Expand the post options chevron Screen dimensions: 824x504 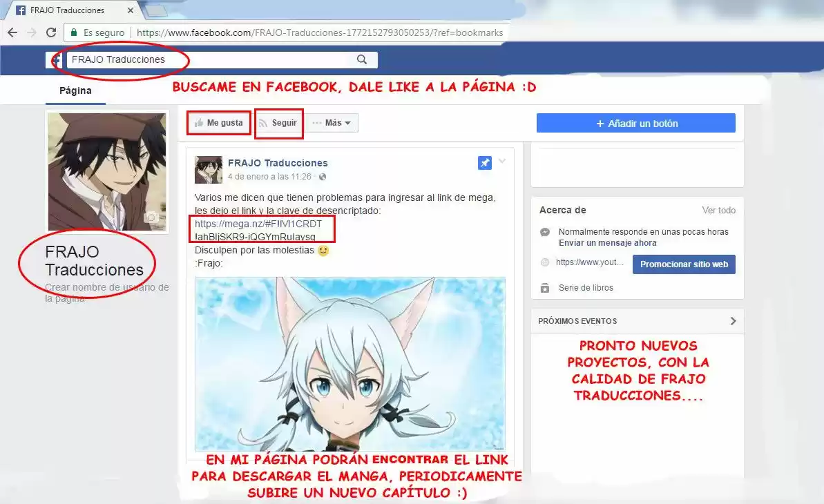pyautogui.click(x=502, y=161)
